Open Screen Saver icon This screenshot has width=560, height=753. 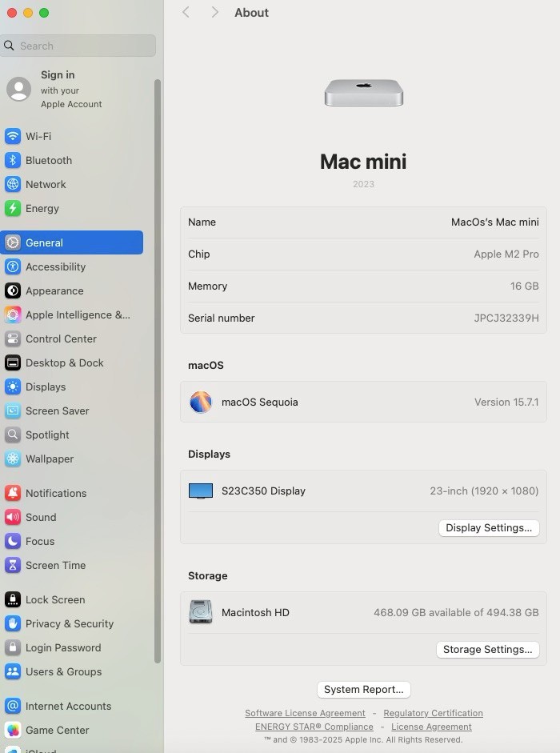(13, 411)
